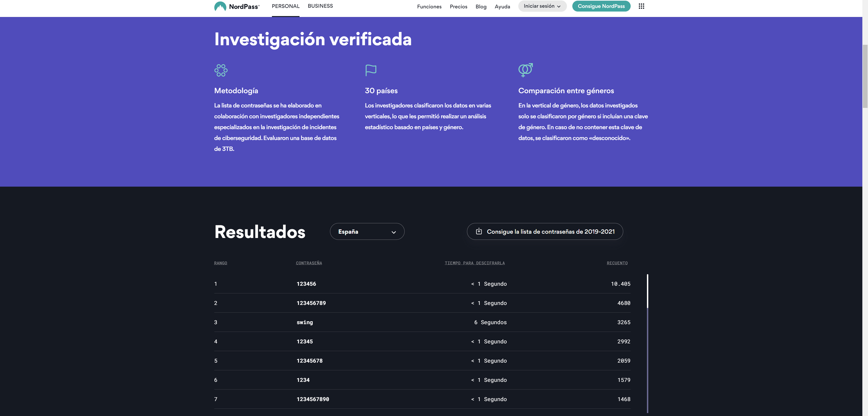
Task: Click the 30 países flag icon
Action: [371, 70]
